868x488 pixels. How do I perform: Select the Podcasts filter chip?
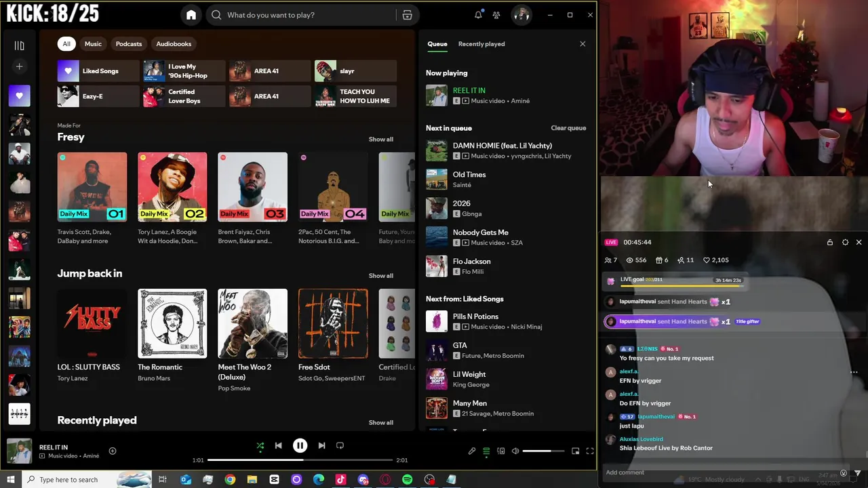[129, 44]
